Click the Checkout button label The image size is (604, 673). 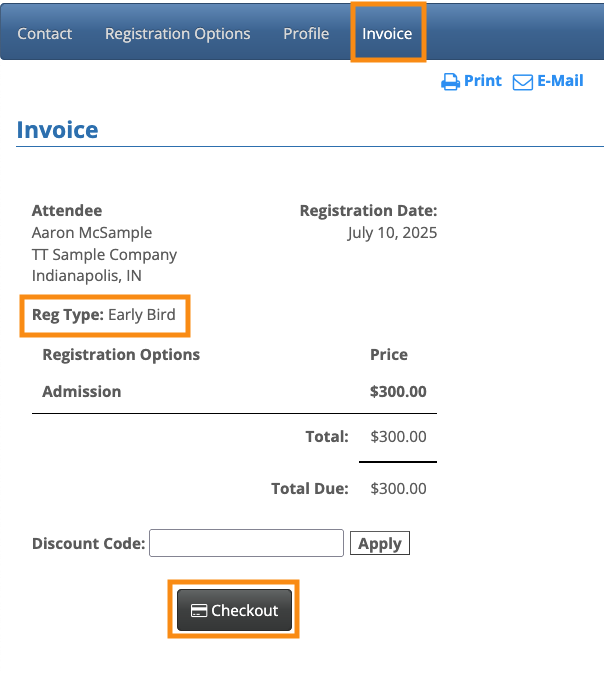click(x=245, y=610)
